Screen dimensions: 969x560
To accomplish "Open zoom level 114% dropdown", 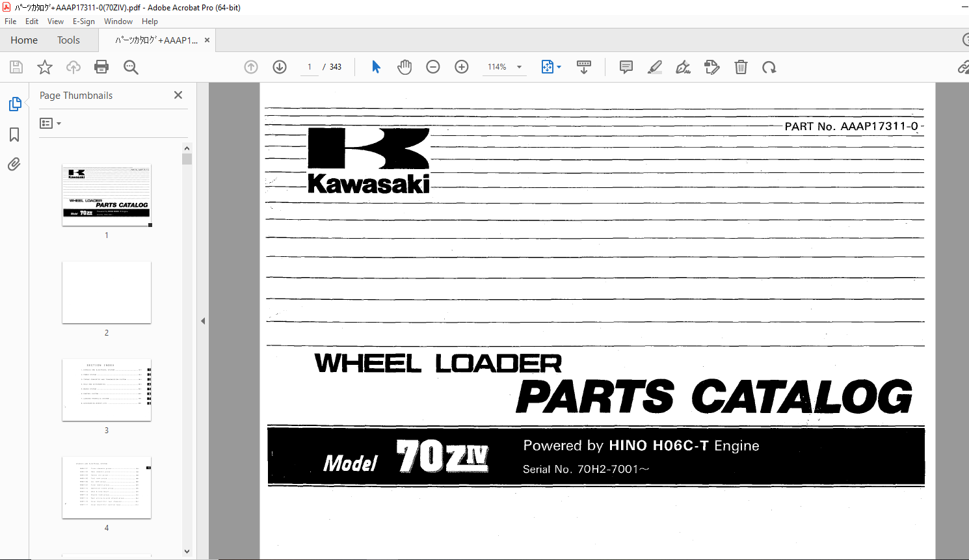I will (520, 67).
